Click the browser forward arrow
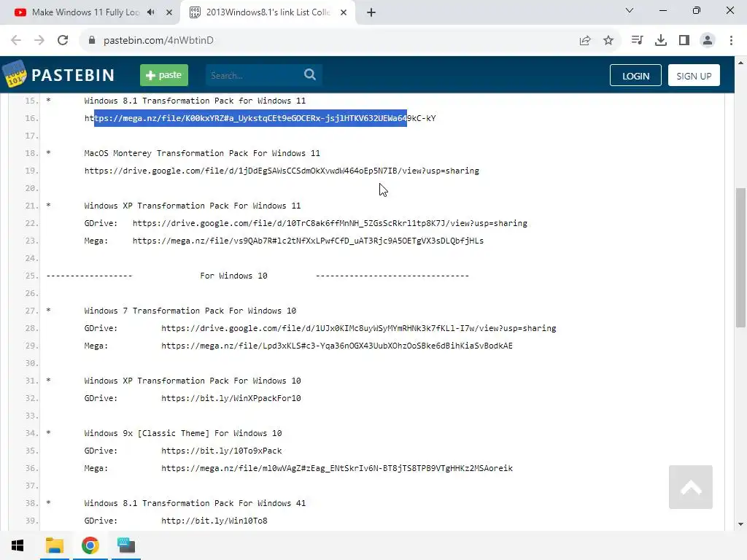This screenshot has height=560, width=747. click(39, 41)
